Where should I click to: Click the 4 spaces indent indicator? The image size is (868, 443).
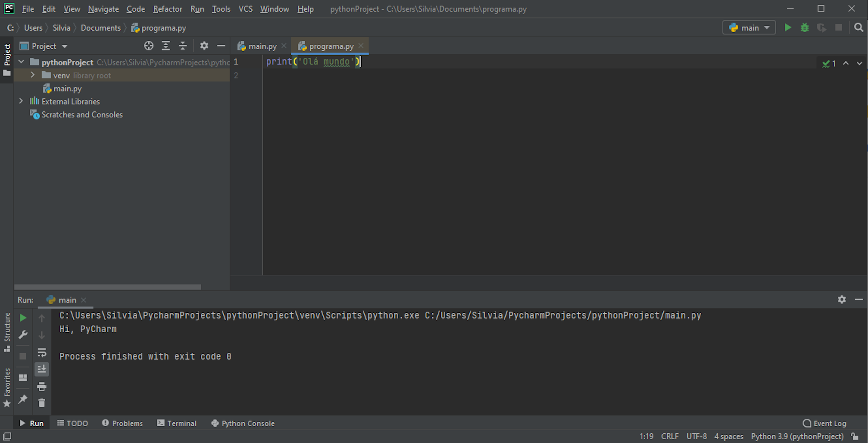(728, 436)
